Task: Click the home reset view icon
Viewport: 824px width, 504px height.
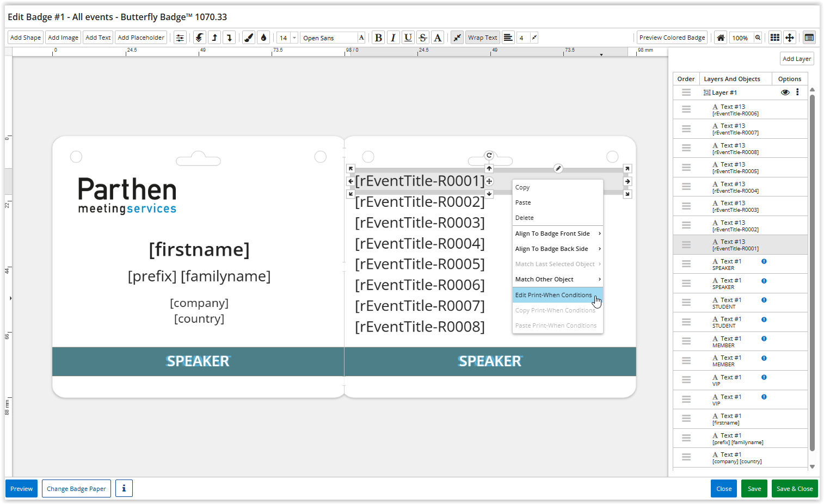Action: click(x=721, y=38)
